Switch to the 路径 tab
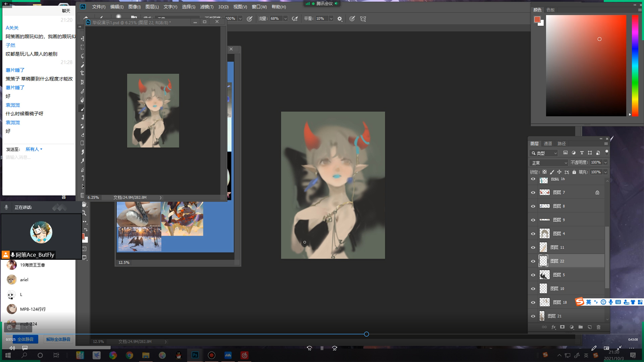This screenshot has width=644, height=362. 561,143
